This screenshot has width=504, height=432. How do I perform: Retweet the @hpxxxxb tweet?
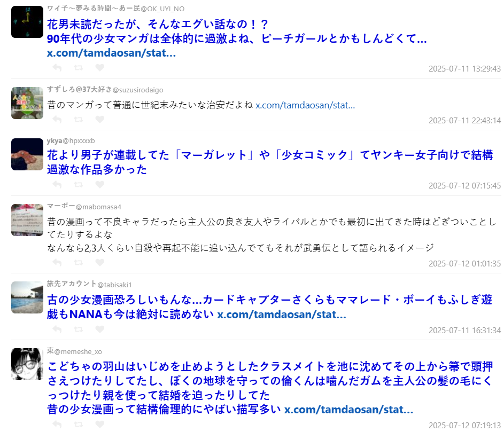[78, 184]
